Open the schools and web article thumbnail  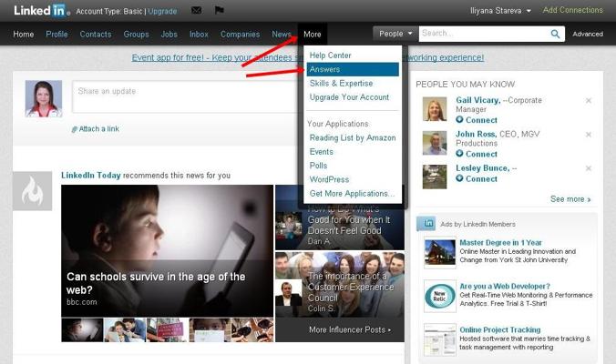[168, 250]
